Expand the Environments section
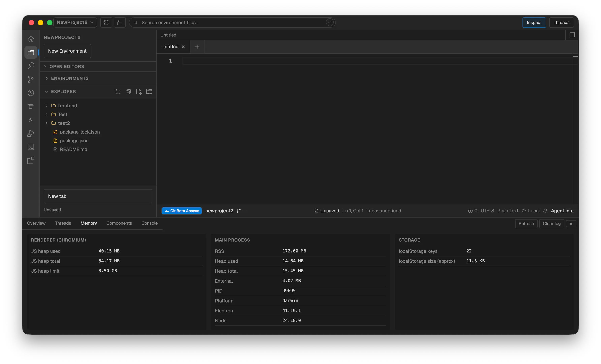 click(x=98, y=78)
